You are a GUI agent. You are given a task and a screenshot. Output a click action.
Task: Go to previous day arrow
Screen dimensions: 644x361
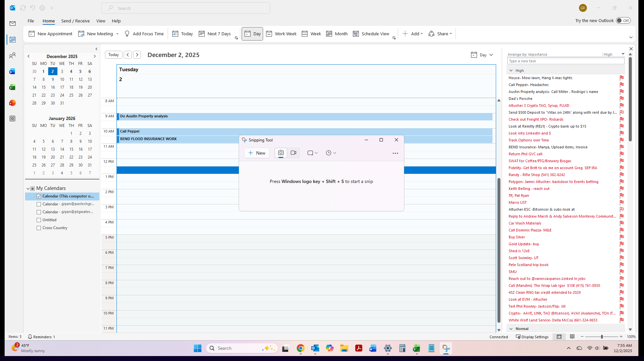128,55
